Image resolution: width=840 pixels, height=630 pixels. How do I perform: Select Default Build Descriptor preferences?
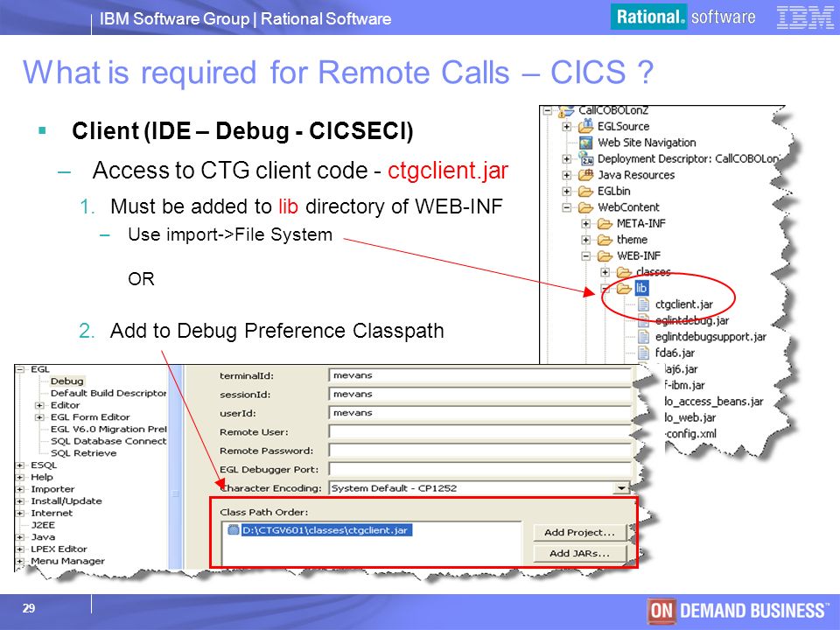pos(108,393)
